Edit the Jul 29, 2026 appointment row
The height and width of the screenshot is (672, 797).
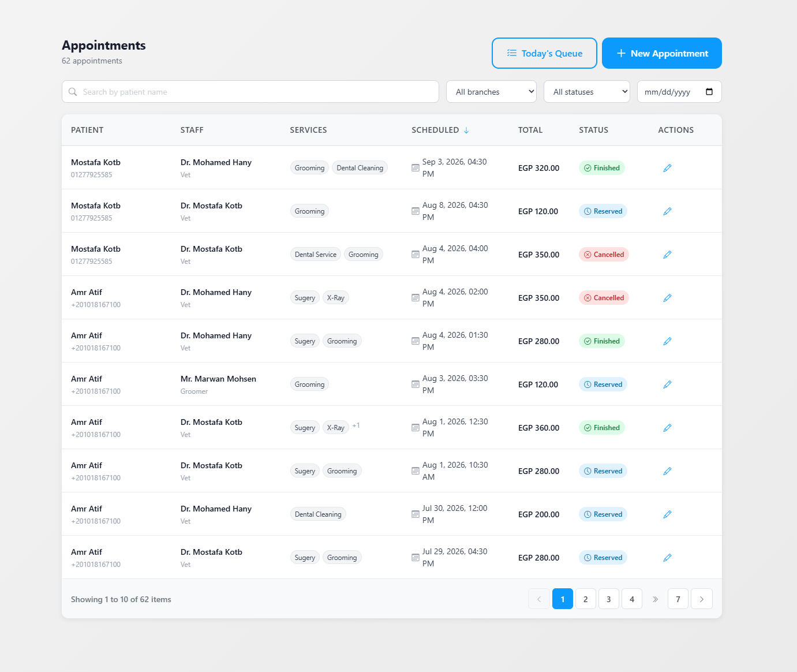coord(667,558)
